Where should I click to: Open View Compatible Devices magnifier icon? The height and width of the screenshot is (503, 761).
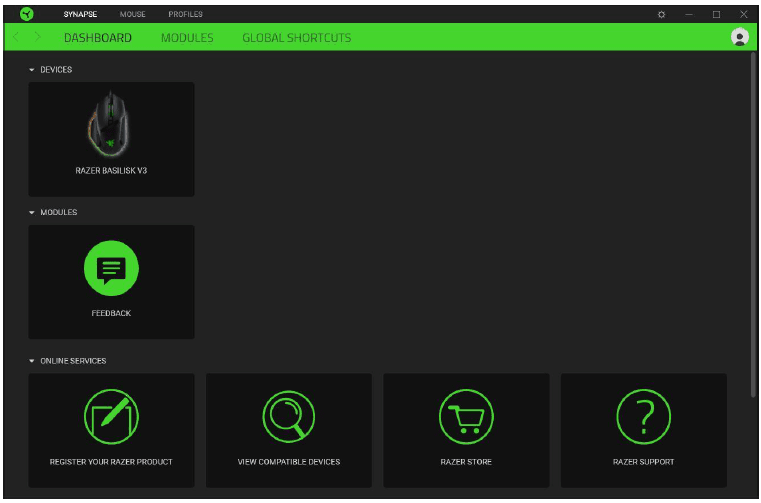click(x=288, y=417)
